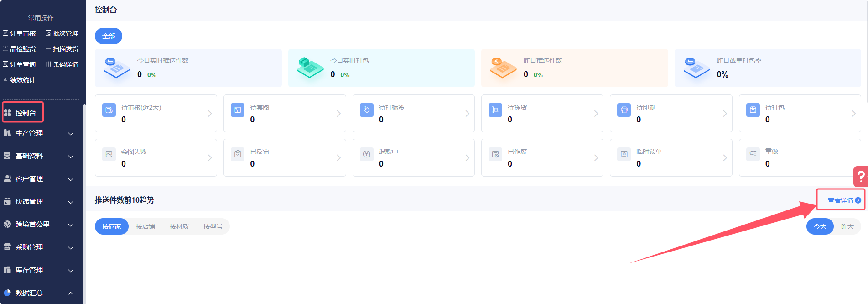
Task: Open the 今日实时打包 card
Action: [x=381, y=68]
